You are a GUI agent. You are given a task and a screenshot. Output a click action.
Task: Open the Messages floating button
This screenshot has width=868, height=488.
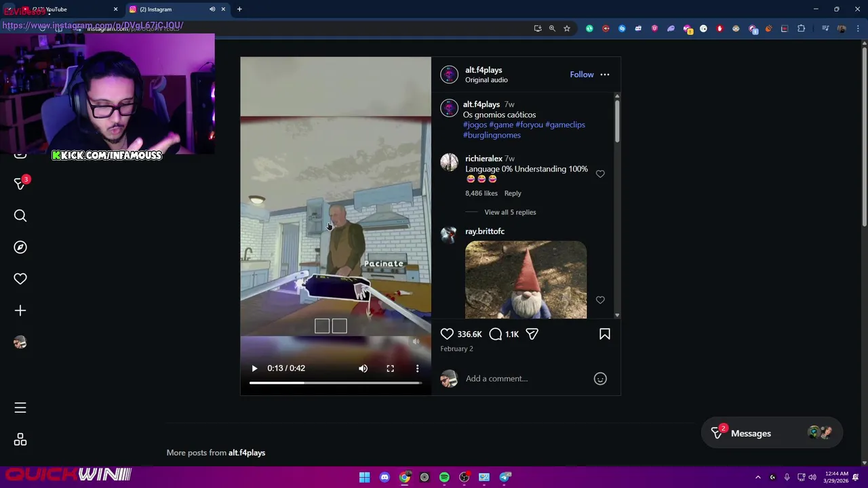(x=773, y=433)
